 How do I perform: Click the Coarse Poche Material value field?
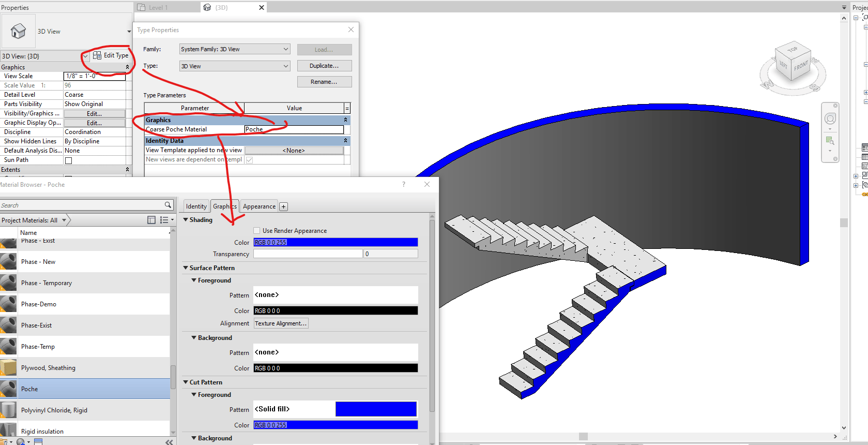(294, 129)
